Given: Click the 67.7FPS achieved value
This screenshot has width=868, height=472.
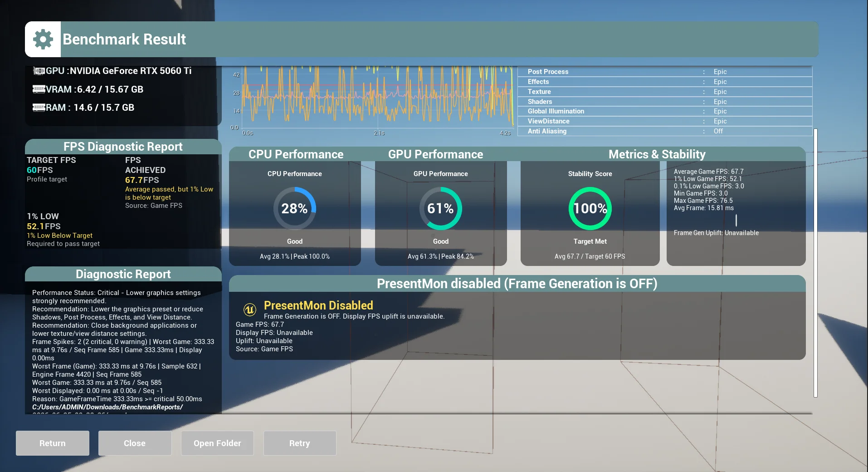Looking at the screenshot, I should click(x=142, y=180).
